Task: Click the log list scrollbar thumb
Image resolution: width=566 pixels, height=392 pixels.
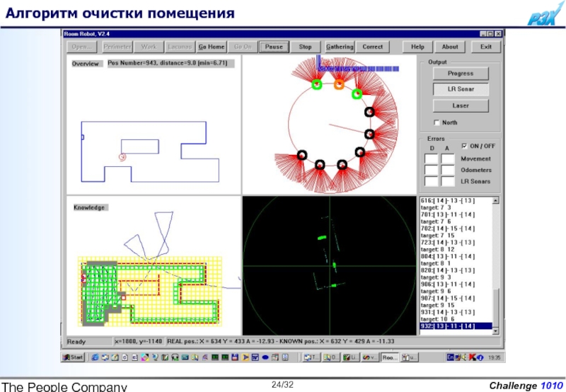Action: coord(496,308)
